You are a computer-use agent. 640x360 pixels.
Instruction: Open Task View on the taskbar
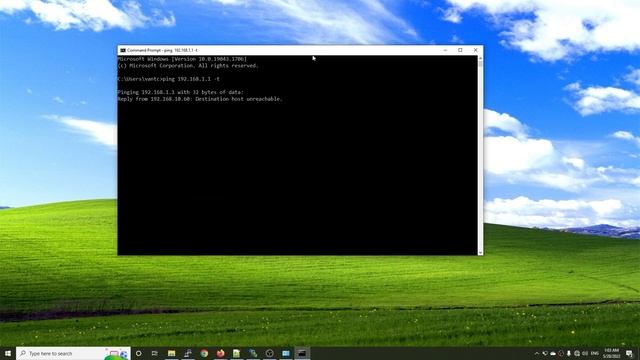click(x=155, y=353)
